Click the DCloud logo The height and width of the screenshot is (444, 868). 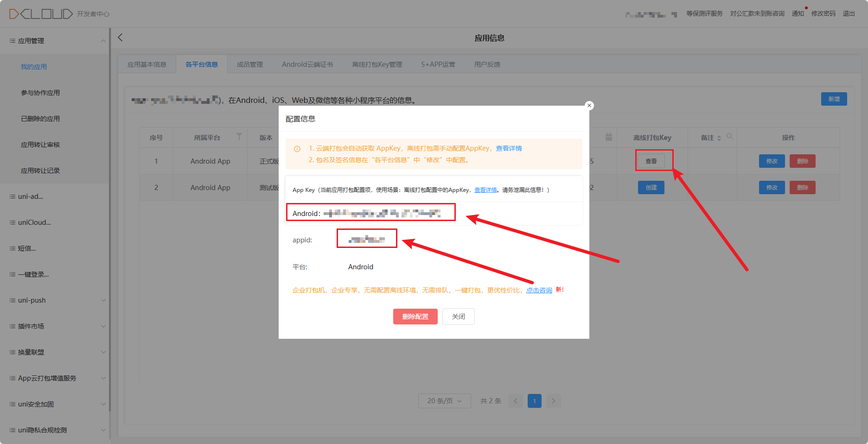41,14
